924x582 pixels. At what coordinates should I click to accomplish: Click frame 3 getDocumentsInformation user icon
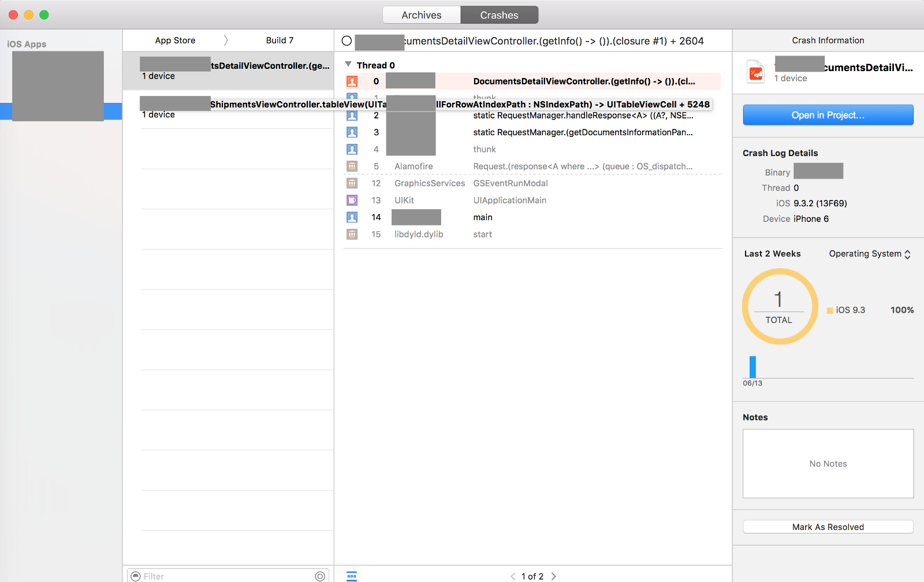tap(352, 132)
